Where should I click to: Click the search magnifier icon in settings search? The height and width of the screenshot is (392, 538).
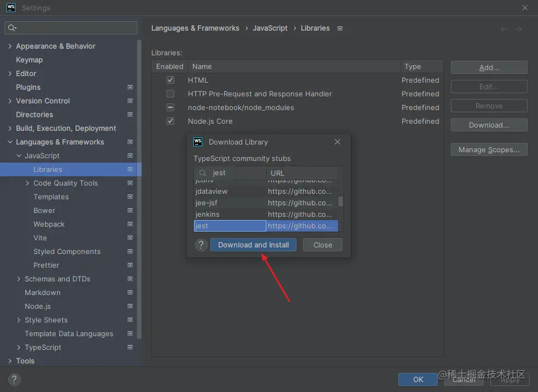[x=12, y=28]
